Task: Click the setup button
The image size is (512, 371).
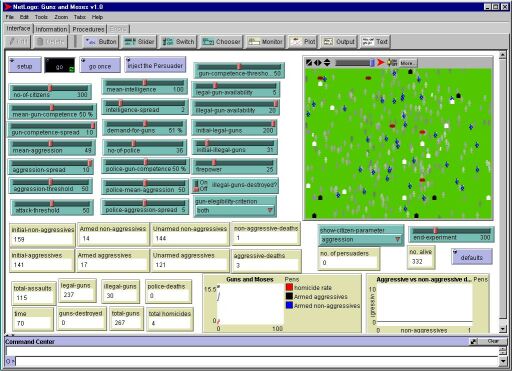Action: [25, 65]
